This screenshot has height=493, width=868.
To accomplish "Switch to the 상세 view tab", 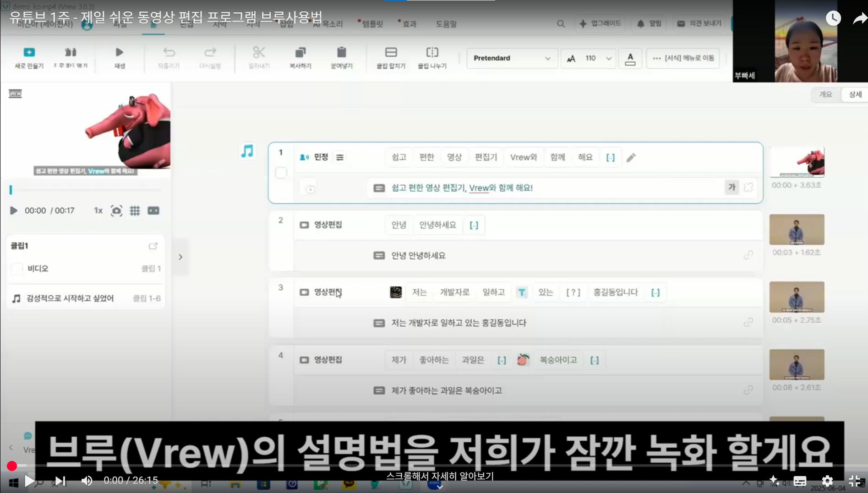I will [x=855, y=94].
